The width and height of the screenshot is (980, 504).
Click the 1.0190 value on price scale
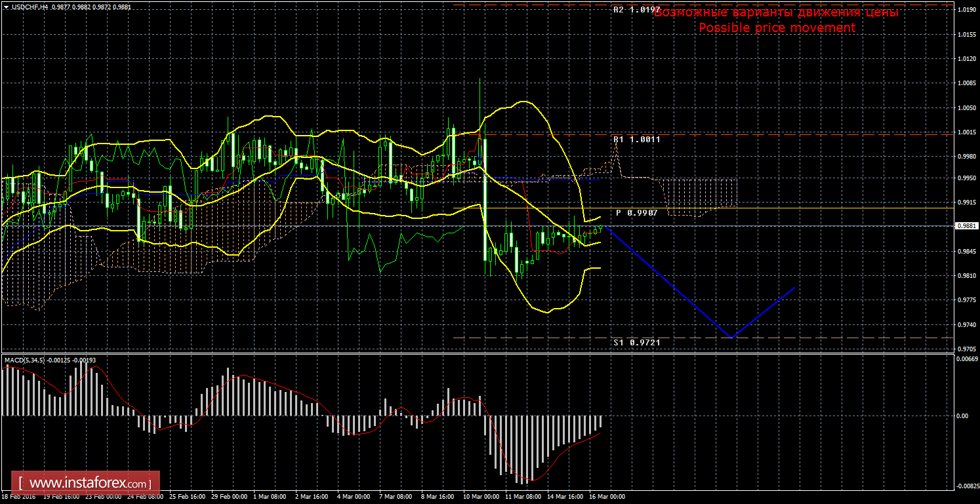pos(966,10)
